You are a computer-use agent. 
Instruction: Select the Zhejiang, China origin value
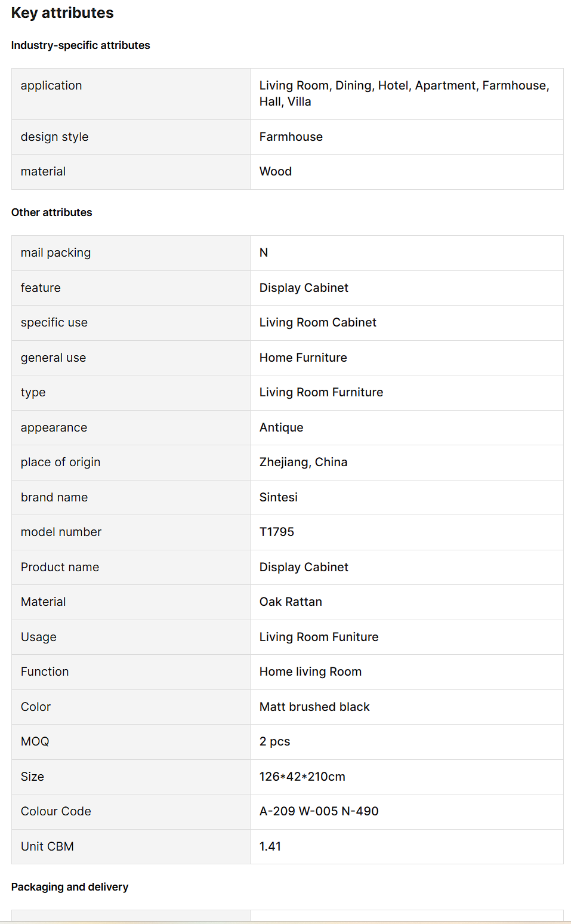coord(303,462)
